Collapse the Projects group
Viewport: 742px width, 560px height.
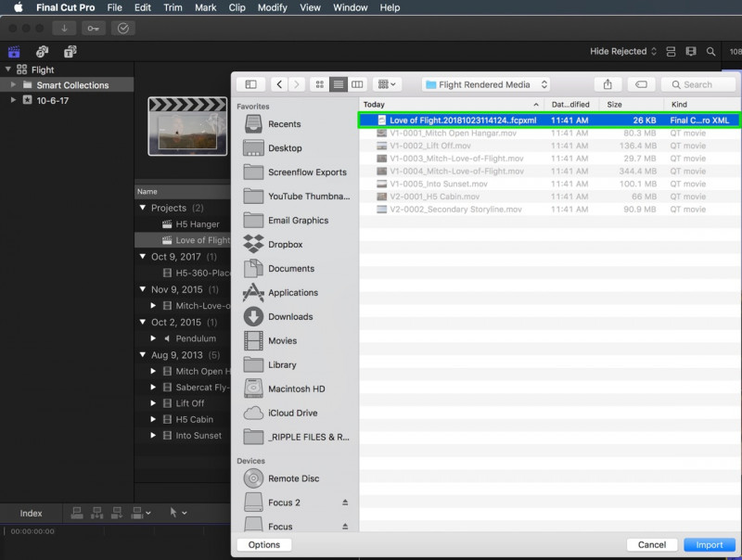click(143, 207)
